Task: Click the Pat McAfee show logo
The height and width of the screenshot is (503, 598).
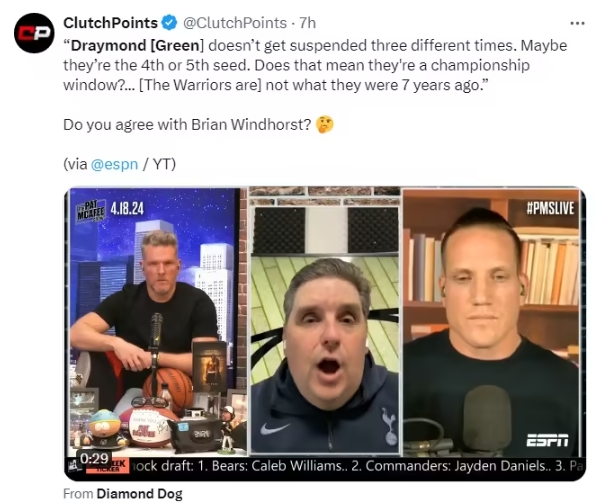Action: [x=91, y=211]
